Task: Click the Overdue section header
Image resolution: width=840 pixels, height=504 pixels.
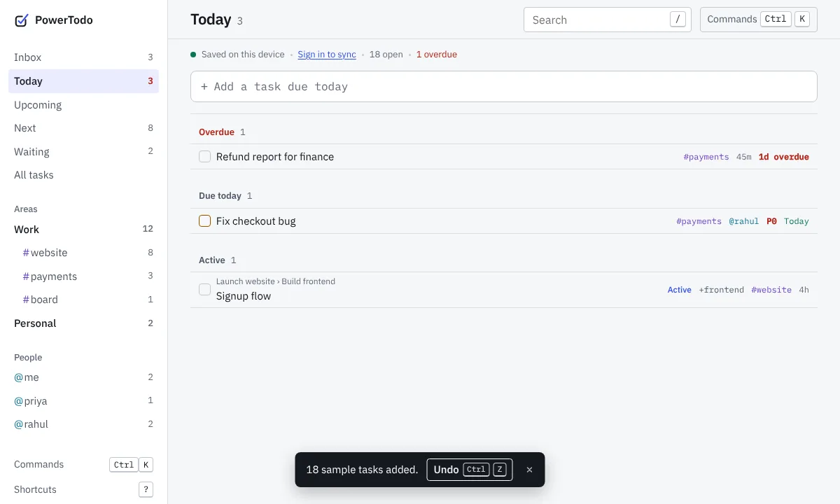Action: click(217, 132)
